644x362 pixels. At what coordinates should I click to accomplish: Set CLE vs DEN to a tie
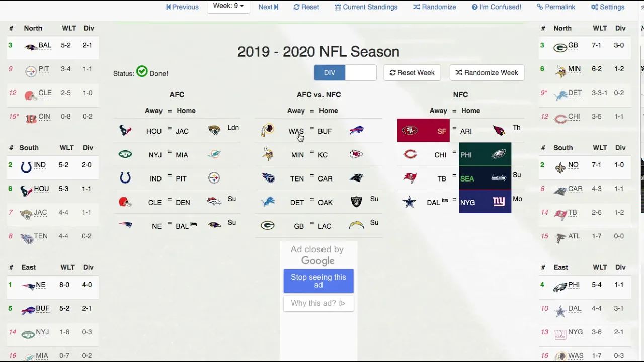(x=170, y=200)
